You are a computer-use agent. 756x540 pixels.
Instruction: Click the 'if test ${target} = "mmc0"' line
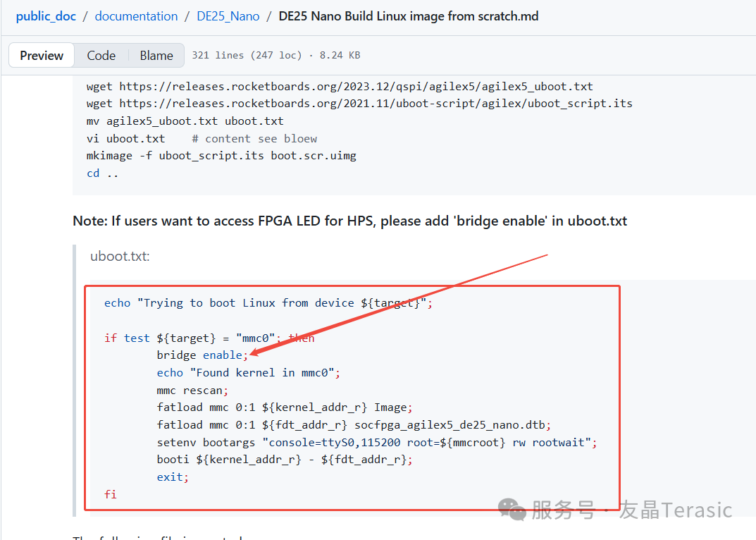pos(209,338)
